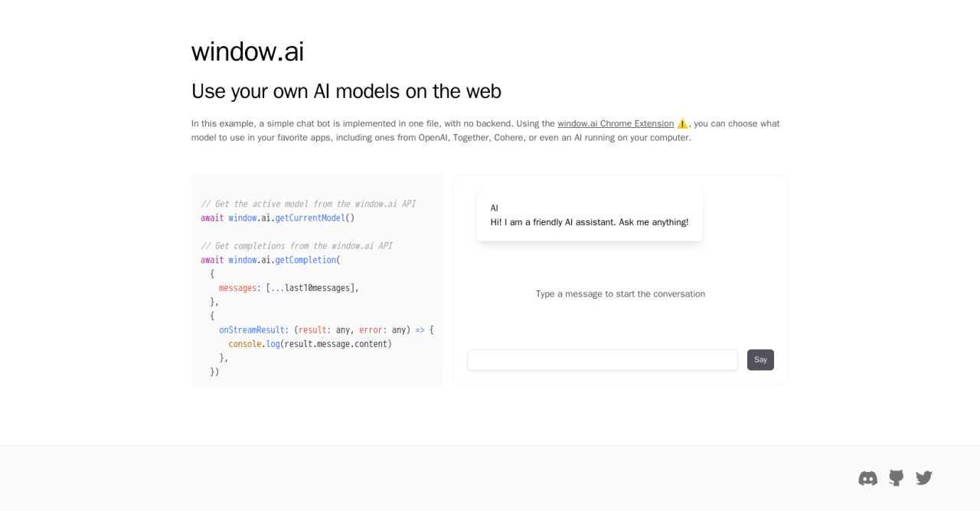Open the Twitter bird icon in the footer
This screenshot has height=511, width=980.
(924, 478)
